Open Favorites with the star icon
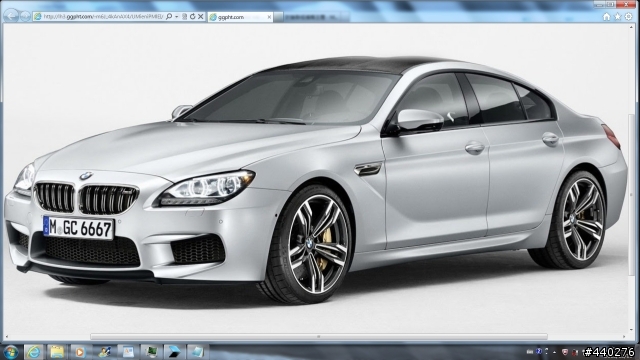 coord(618,16)
